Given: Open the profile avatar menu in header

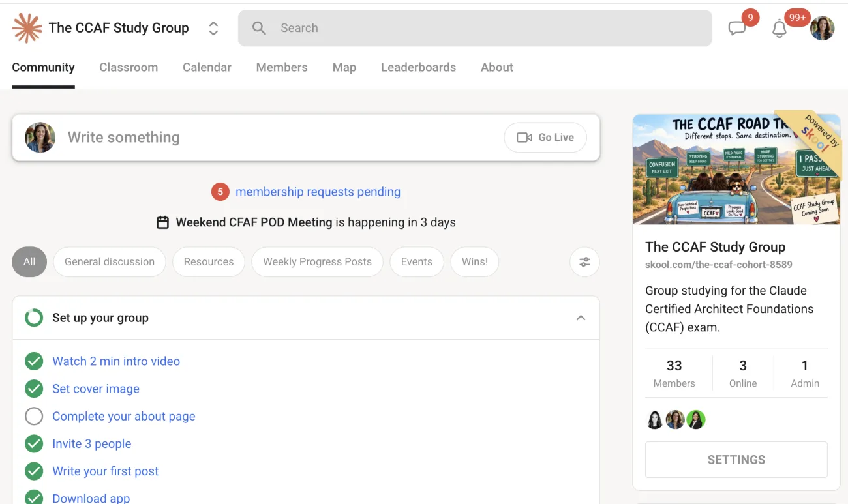Looking at the screenshot, I should tap(823, 28).
